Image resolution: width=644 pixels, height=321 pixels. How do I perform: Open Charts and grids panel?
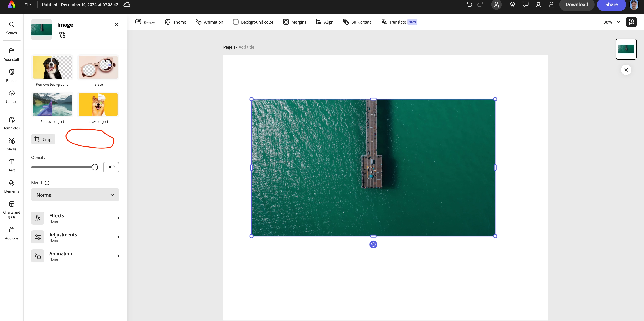click(12, 210)
